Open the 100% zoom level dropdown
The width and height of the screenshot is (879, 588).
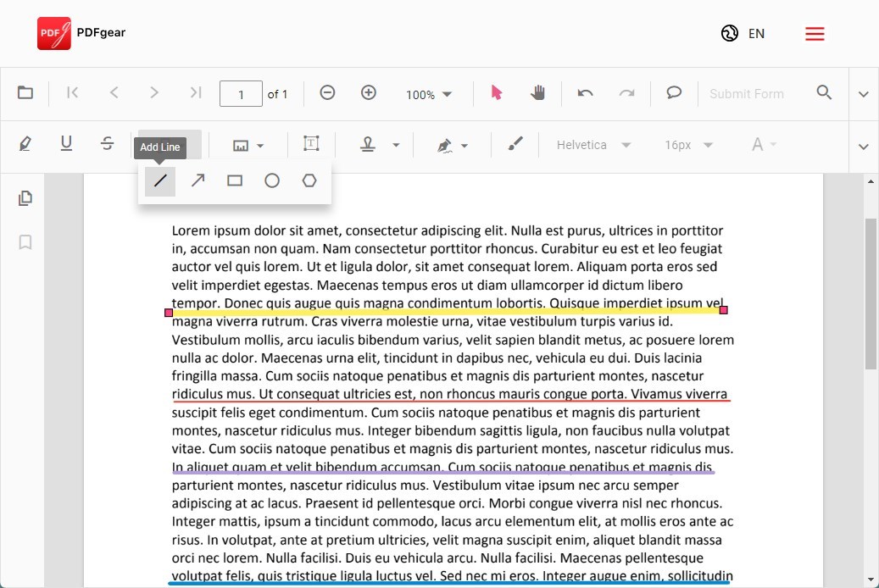point(429,94)
